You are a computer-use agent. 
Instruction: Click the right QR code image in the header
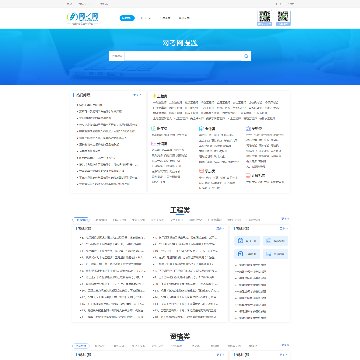tap(283, 18)
